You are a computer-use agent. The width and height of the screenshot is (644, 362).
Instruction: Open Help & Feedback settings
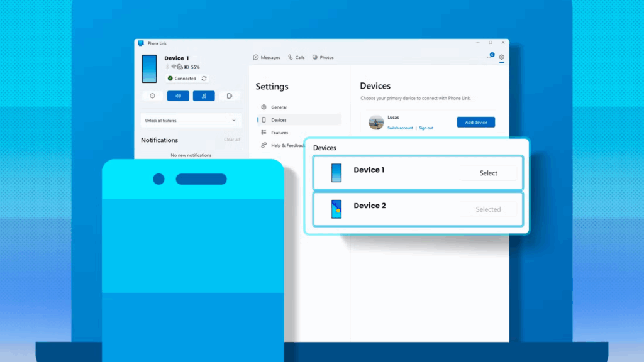(x=282, y=145)
